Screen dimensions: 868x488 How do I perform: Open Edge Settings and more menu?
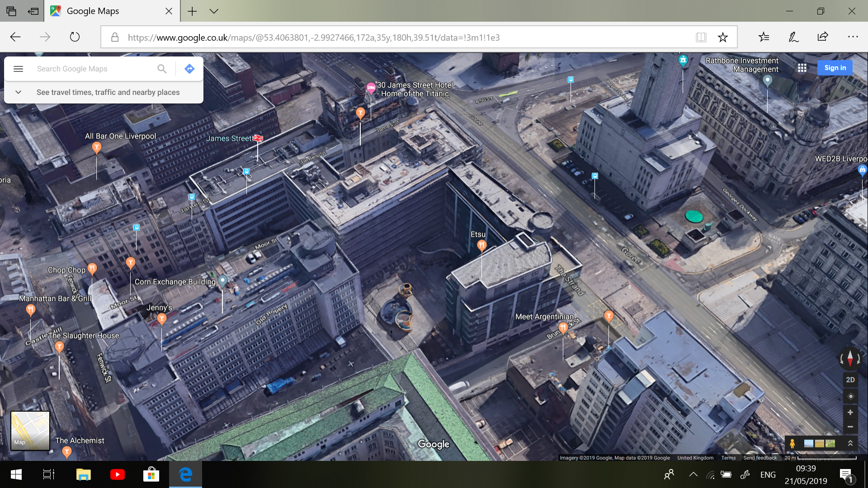853,37
